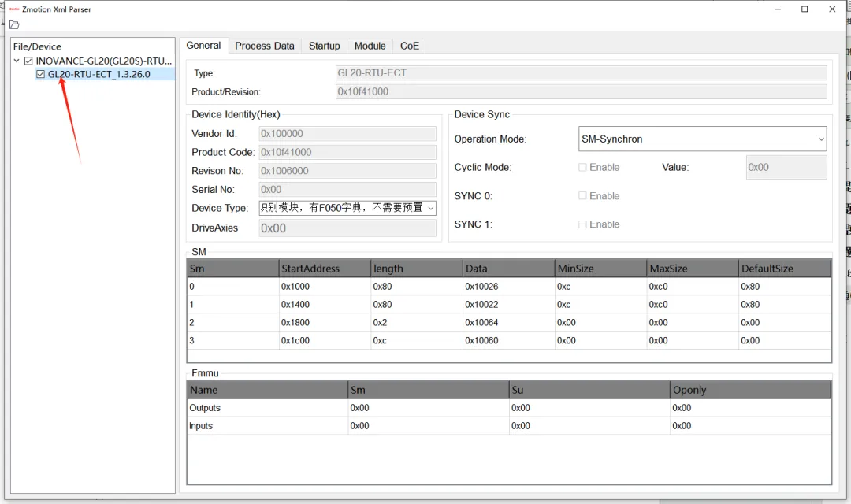Open the Module tab
Image resolution: width=851 pixels, height=504 pixels.
click(x=370, y=46)
